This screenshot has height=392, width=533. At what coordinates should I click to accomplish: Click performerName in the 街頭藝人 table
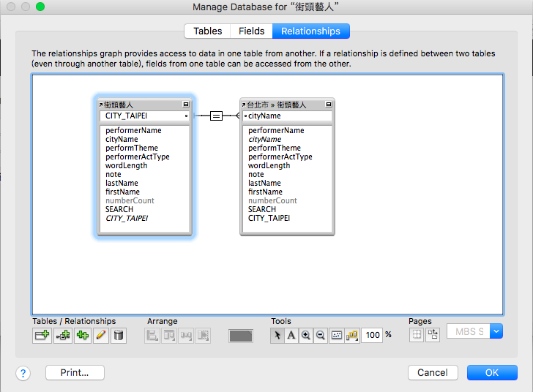coord(133,130)
